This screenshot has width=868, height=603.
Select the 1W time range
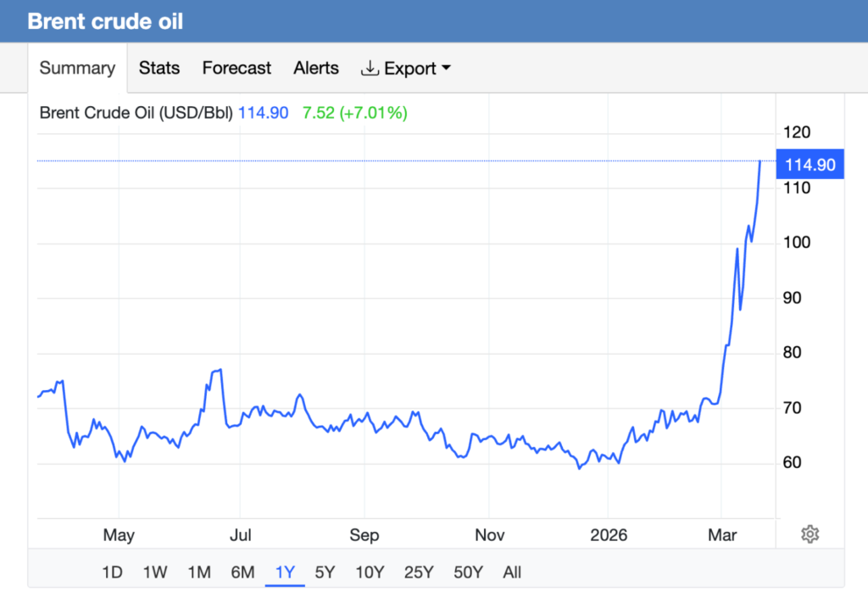click(155, 572)
